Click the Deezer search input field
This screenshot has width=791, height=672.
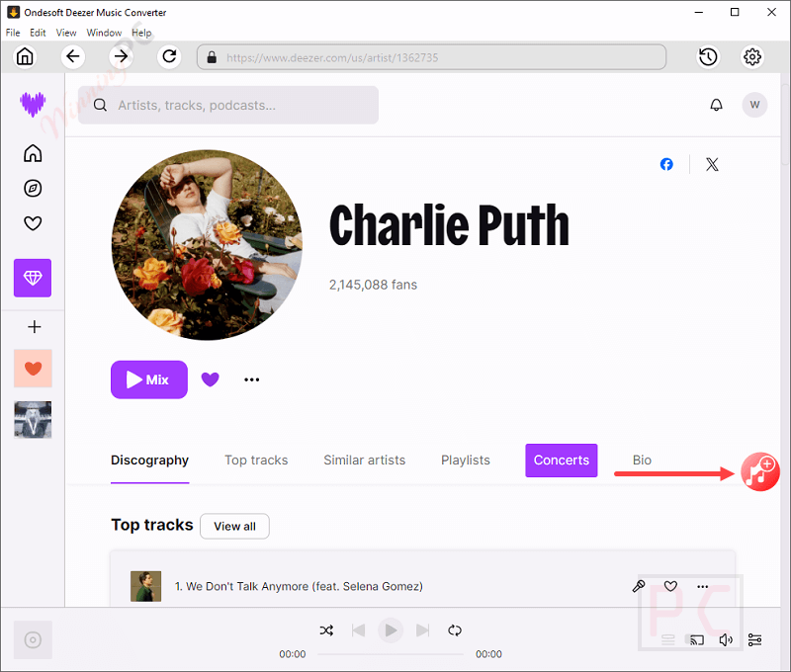point(228,105)
